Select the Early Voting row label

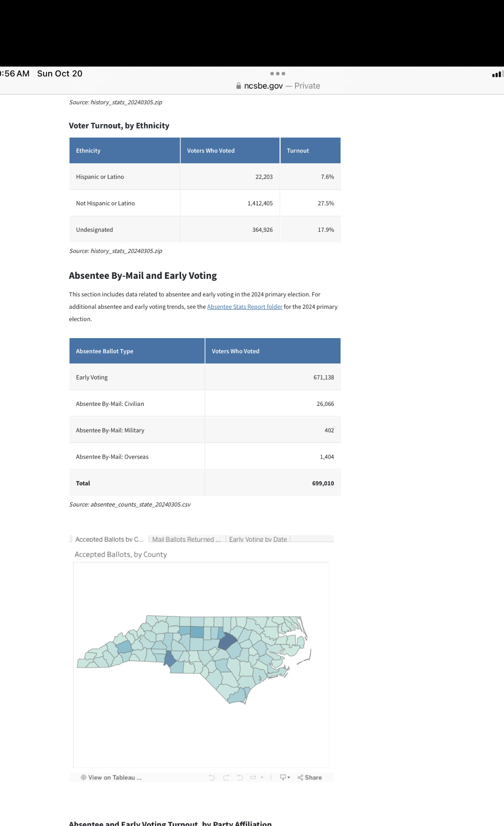[x=92, y=377]
